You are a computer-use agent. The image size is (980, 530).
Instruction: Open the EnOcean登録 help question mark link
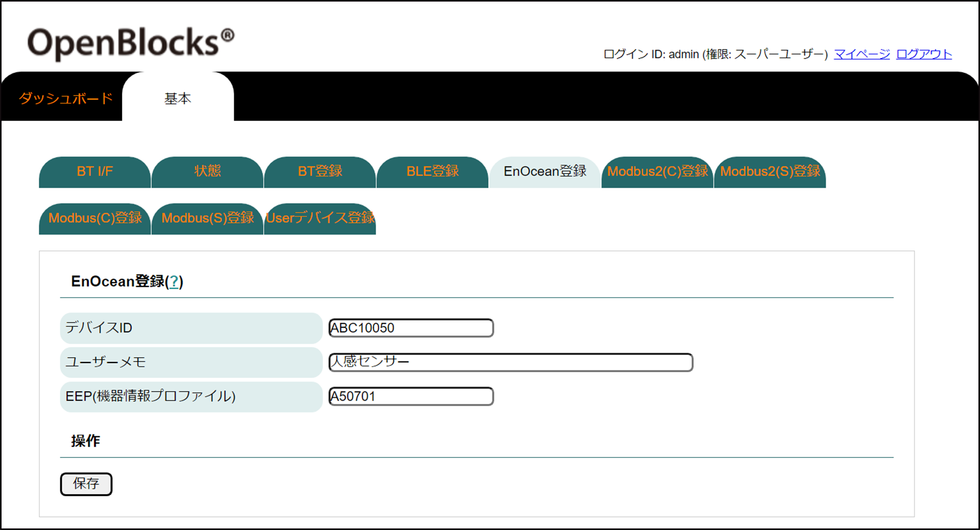coord(174,281)
